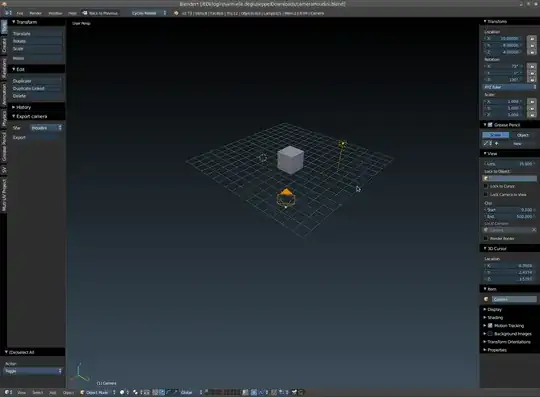Screen dimensions: 540x397
Task: Click the New grease pencil button
Action: tap(518, 144)
